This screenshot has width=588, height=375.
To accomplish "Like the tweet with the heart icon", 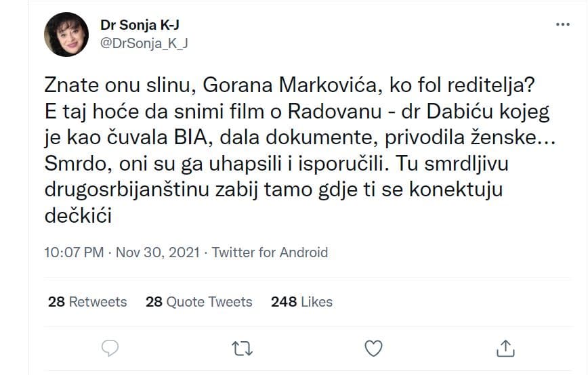I will pos(373,348).
